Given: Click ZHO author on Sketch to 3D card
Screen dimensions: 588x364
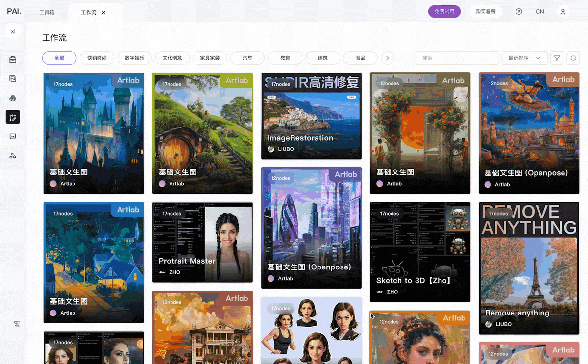Looking at the screenshot, I should coord(387,292).
